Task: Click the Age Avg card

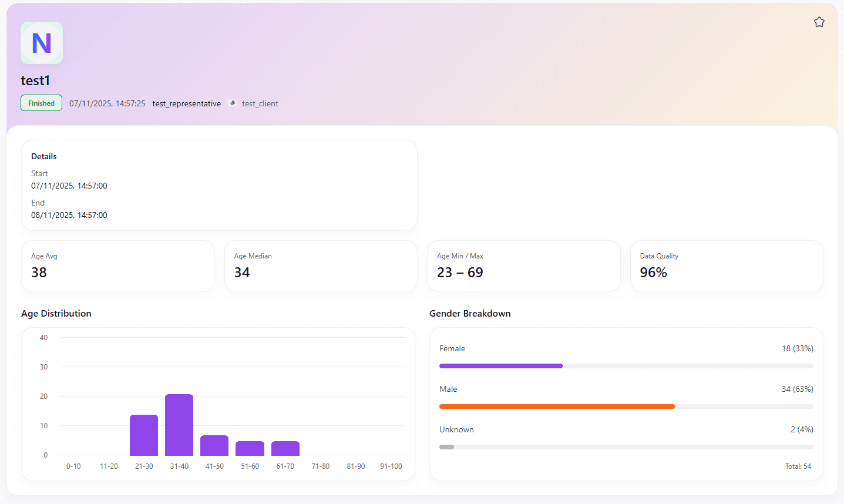Action: click(x=117, y=266)
